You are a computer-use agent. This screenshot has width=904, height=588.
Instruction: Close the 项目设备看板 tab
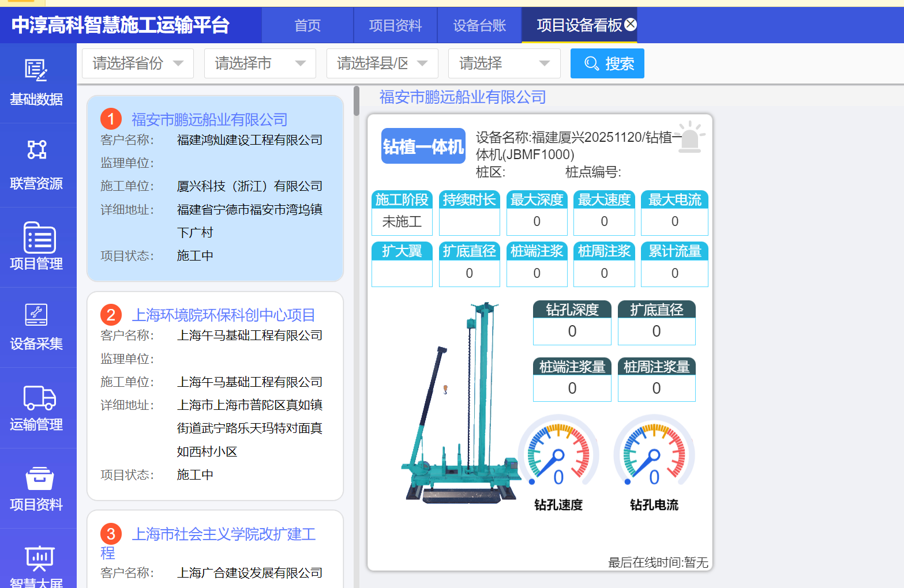coord(631,24)
